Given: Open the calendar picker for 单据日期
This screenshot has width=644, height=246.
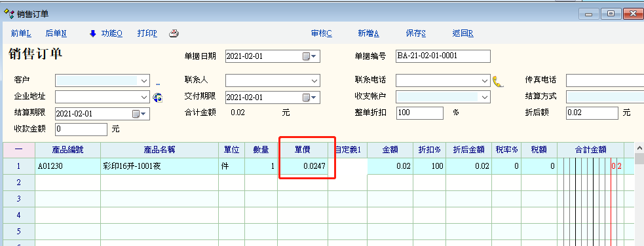Looking at the screenshot, I should pos(309,56).
